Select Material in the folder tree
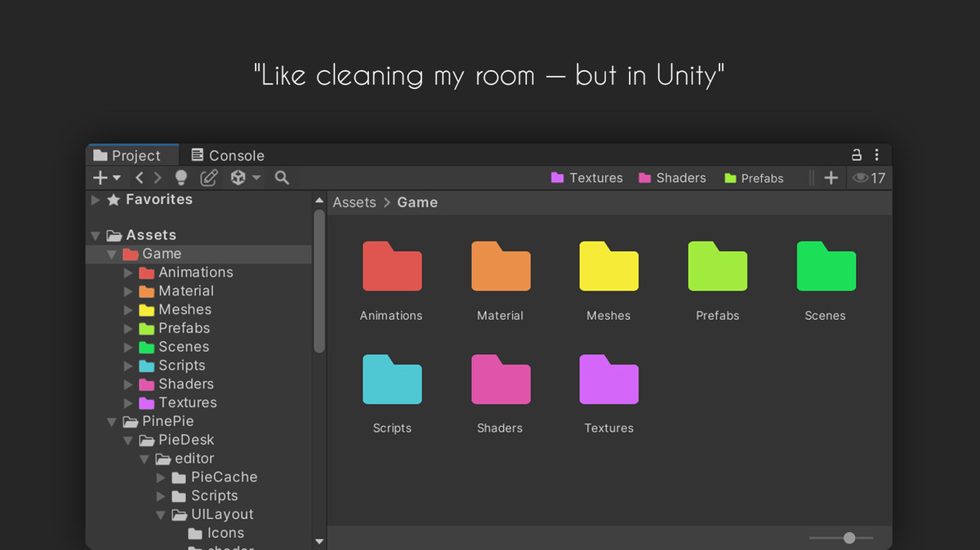This screenshot has width=980, height=550. click(x=198, y=291)
